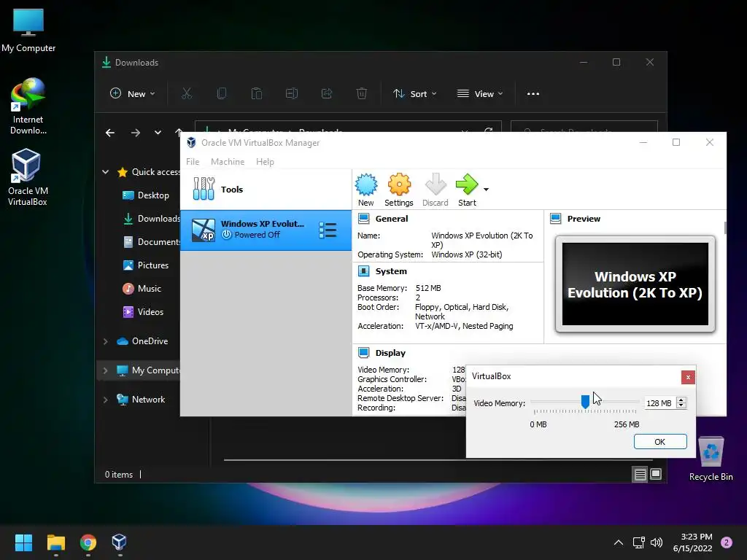
Task: Open the Machine menu
Action: tap(228, 161)
